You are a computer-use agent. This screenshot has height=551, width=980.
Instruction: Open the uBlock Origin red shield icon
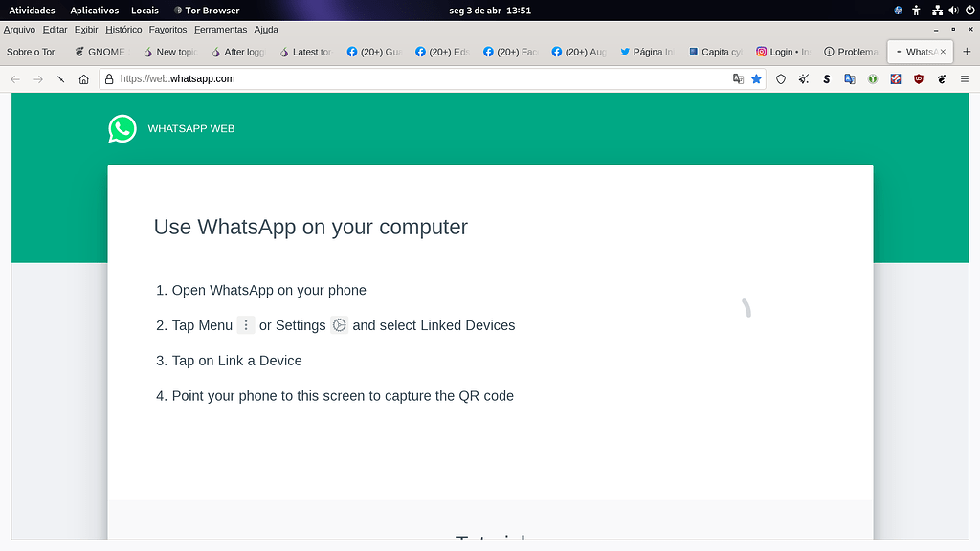(x=919, y=79)
